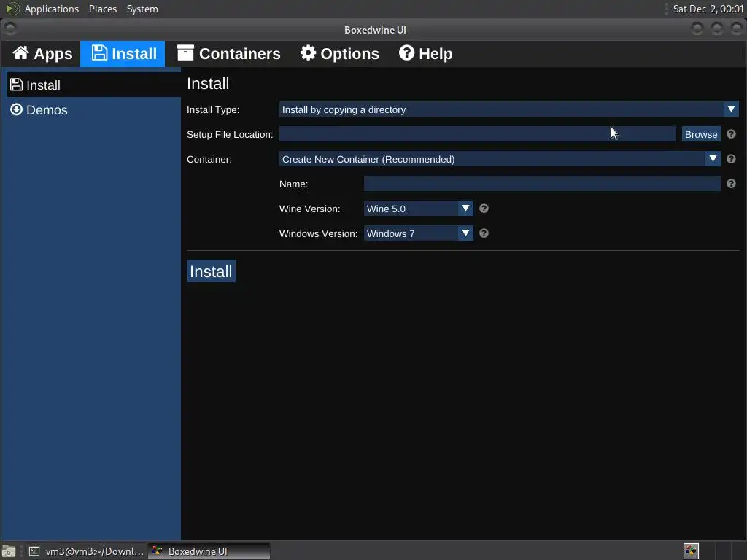Click the container Name input field
Image resolution: width=747 pixels, height=560 pixels.
coord(542,184)
